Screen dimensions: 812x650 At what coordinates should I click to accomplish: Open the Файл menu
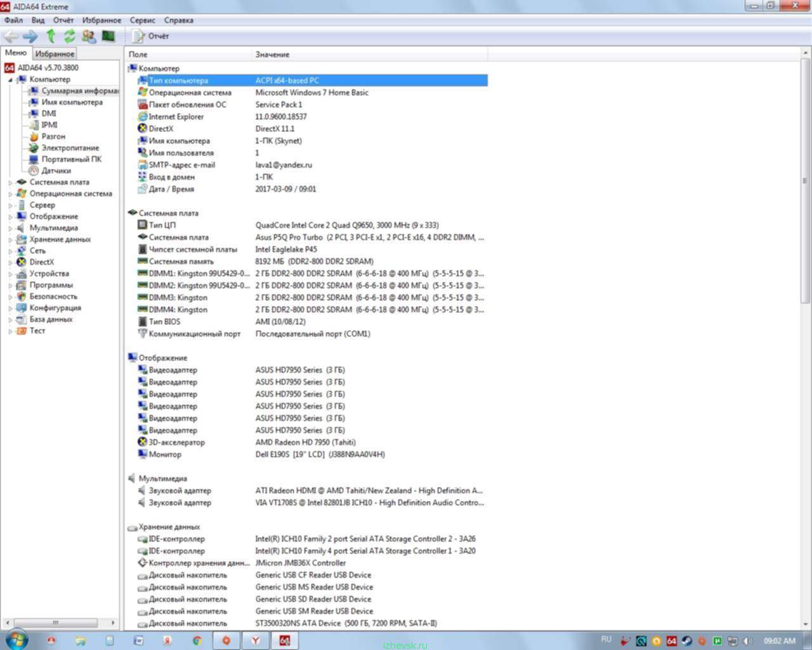pos(13,20)
